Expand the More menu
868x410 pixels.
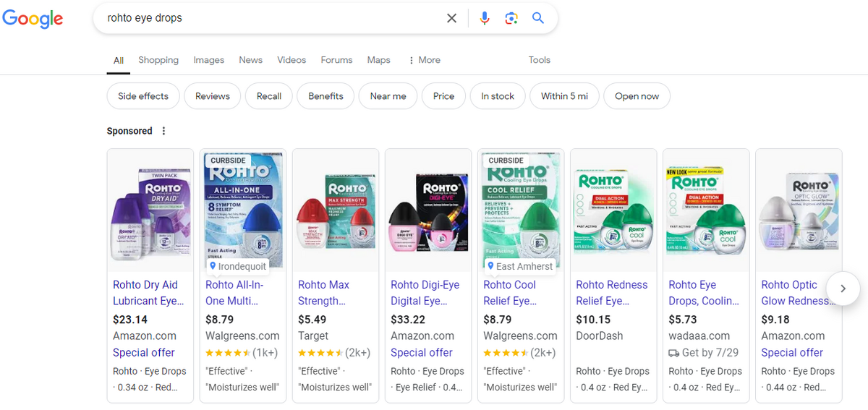point(425,60)
